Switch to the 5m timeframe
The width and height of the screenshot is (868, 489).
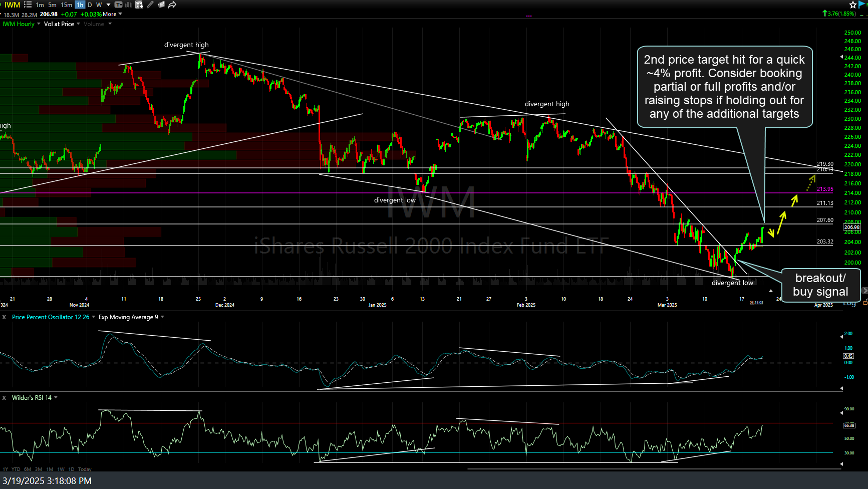[x=52, y=5]
